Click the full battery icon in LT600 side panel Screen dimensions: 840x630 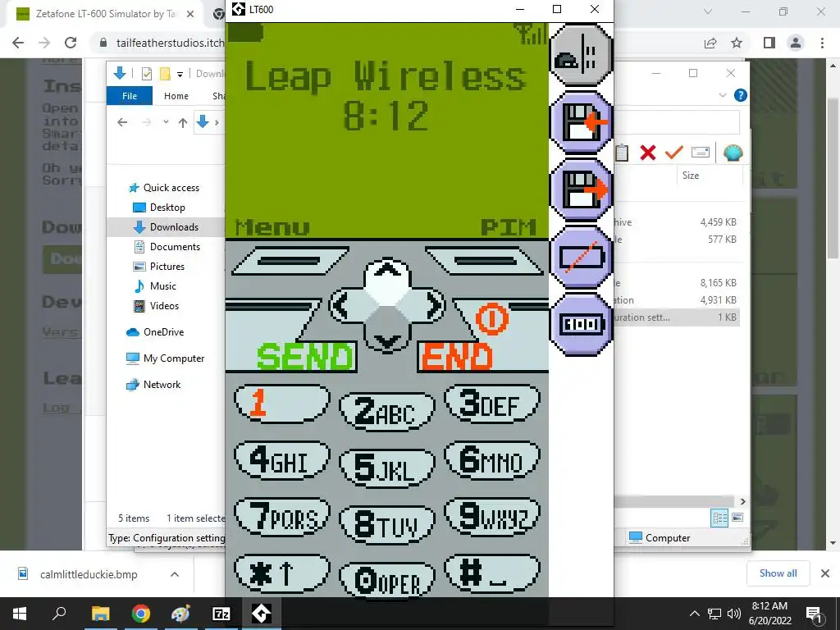coord(582,324)
